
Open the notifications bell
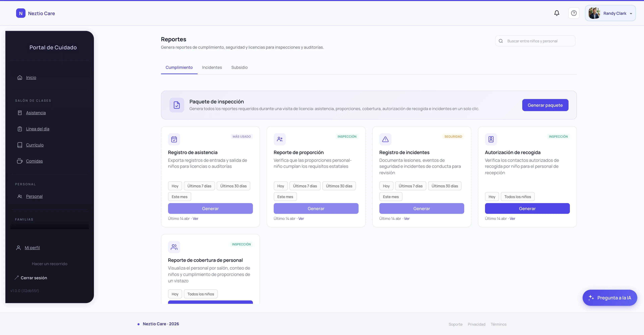[x=556, y=13]
